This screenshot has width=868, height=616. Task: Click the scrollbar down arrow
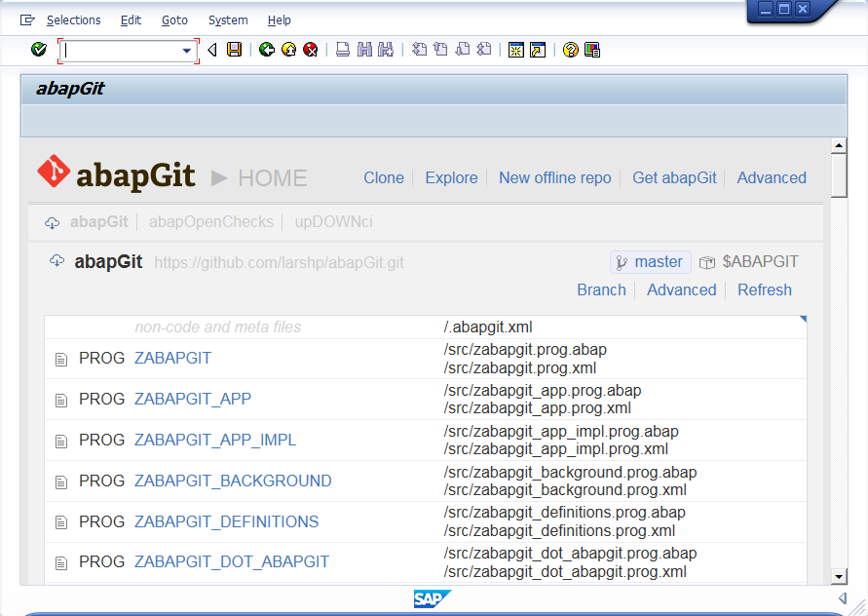coord(839,577)
